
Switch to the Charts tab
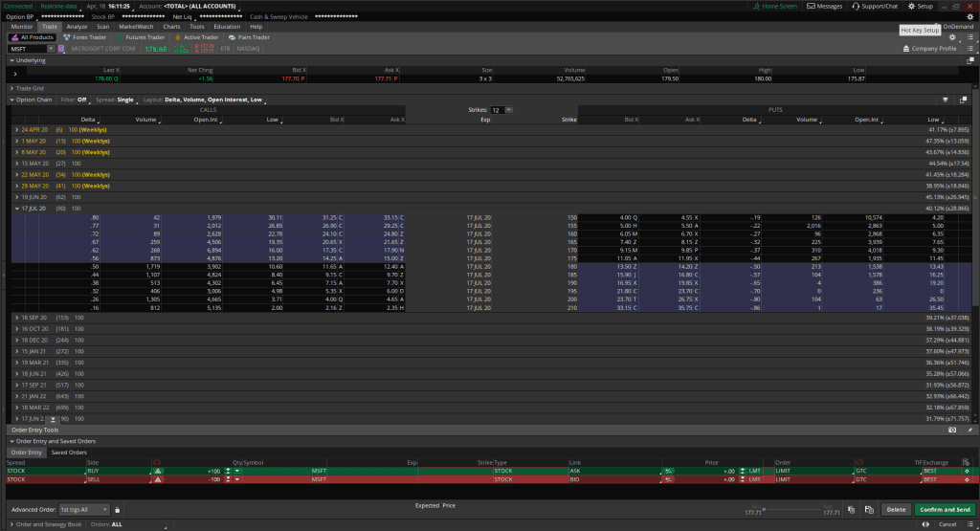(171, 27)
